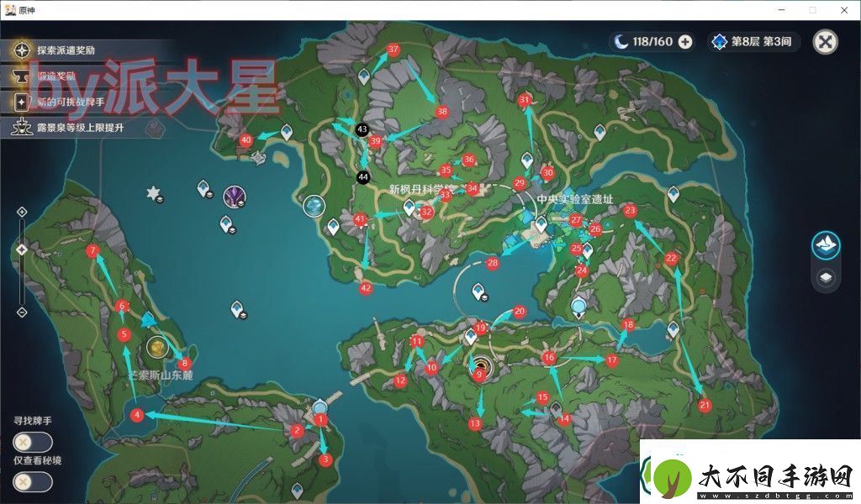Image resolution: width=861 pixels, height=504 pixels.
Task: Select the teleport waypoint below the crystal orb icon
Action: (x=333, y=226)
